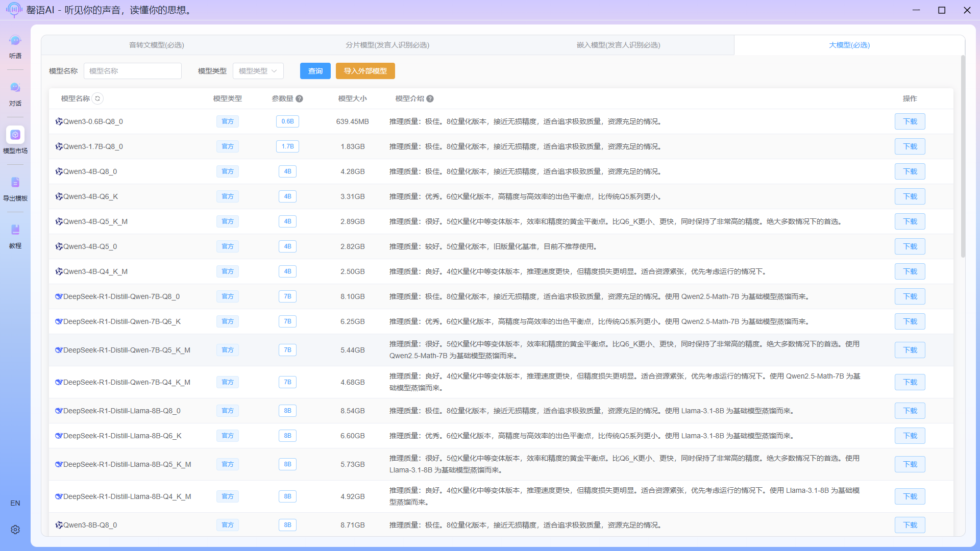980x551 pixels.
Task: Click the 0.6B parameter tag
Action: (287, 121)
